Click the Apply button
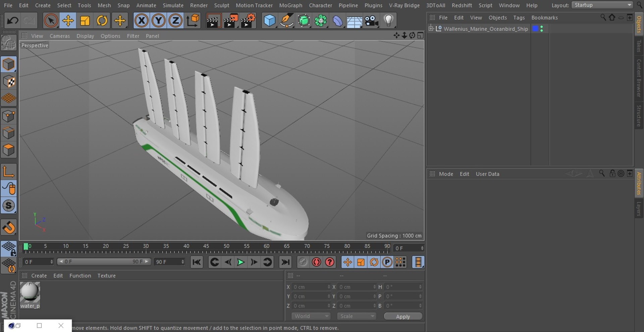 (x=403, y=317)
